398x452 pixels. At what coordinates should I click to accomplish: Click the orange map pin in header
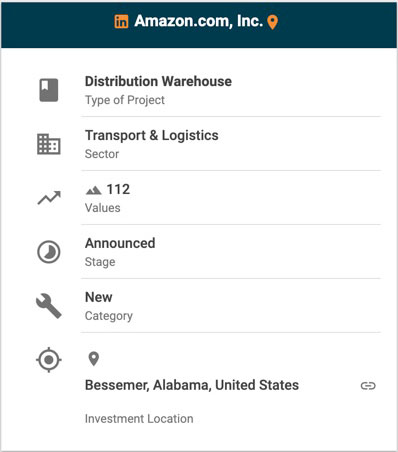(273, 22)
